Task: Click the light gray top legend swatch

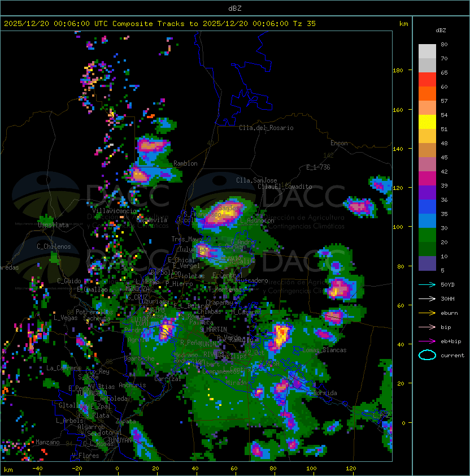Action: (427, 51)
